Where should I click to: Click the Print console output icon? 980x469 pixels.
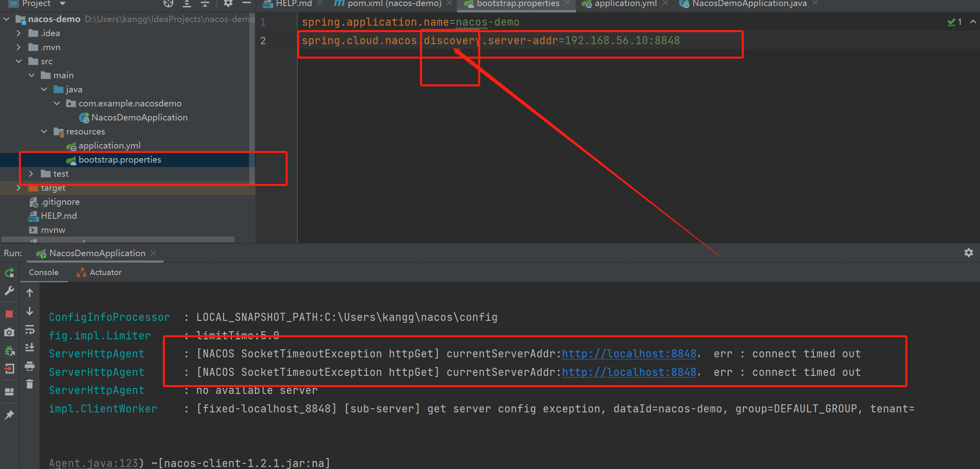point(30,366)
